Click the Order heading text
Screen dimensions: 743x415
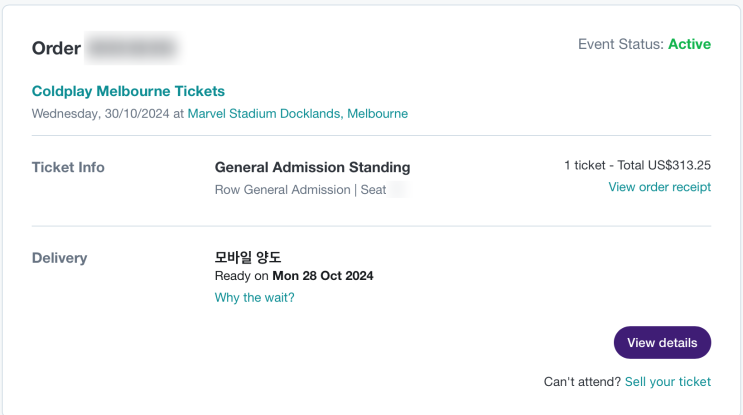pyautogui.click(x=56, y=48)
